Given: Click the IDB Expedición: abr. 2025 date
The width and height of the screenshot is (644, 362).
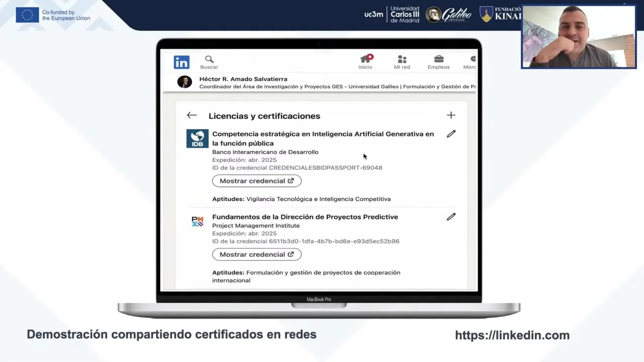Looking at the screenshot, I should tap(244, 160).
